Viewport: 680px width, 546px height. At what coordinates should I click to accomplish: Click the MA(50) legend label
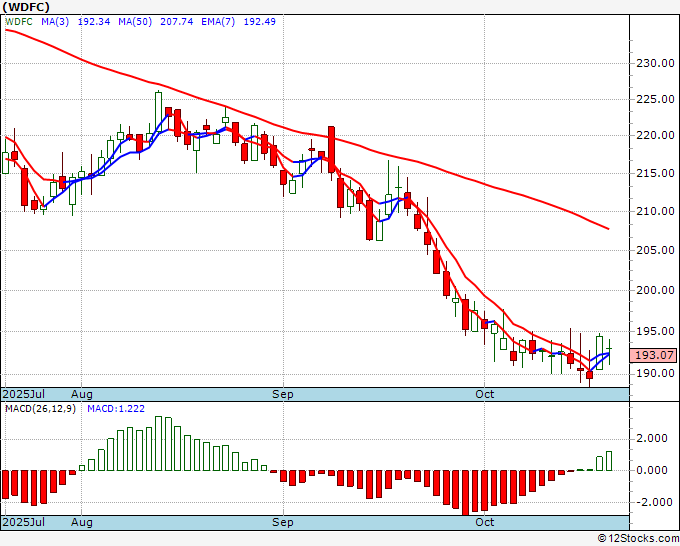(x=135, y=22)
